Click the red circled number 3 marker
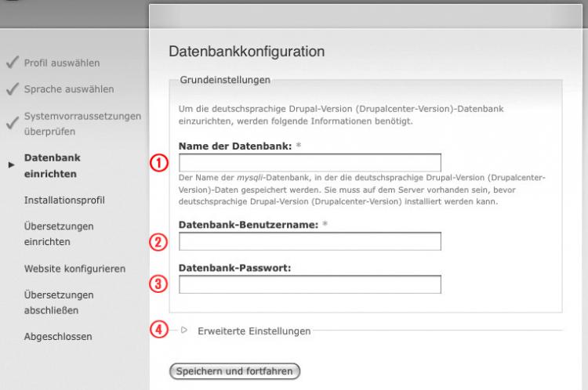Screen dimensions: 588x390 click(x=159, y=284)
